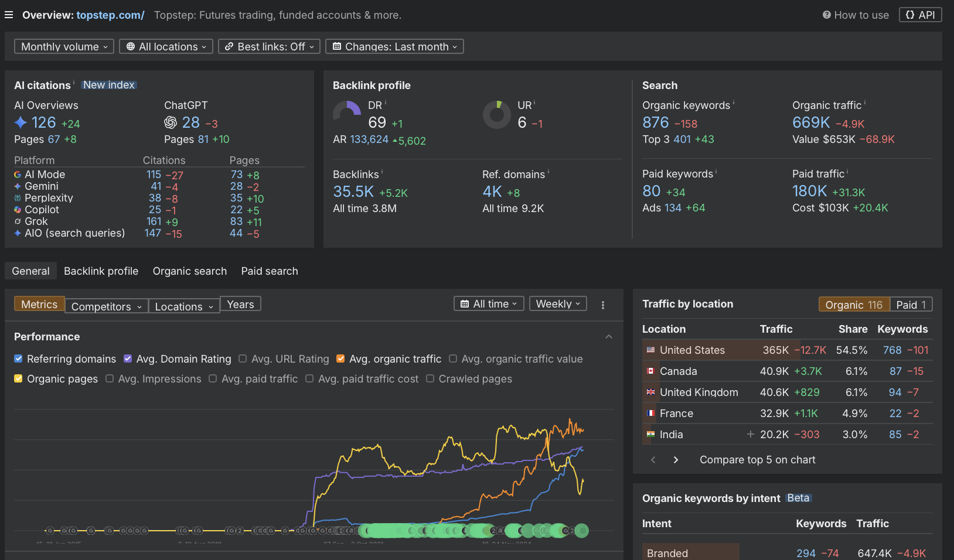
Task: Open the chart options three-dot menu
Action: click(603, 305)
